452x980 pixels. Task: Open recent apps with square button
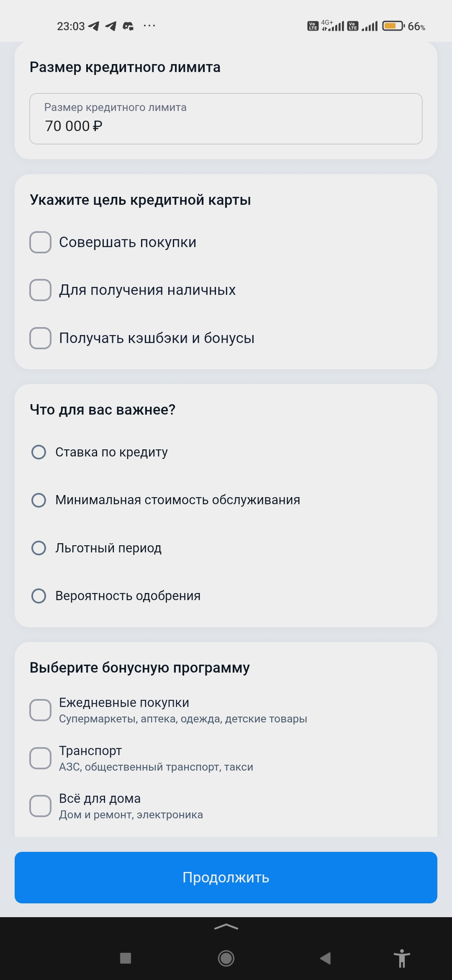[126, 958]
